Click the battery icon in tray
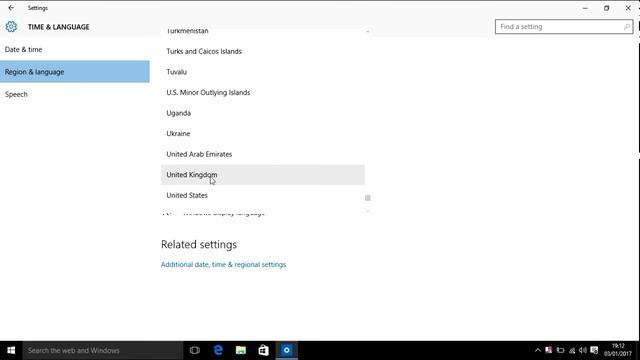 (560, 350)
